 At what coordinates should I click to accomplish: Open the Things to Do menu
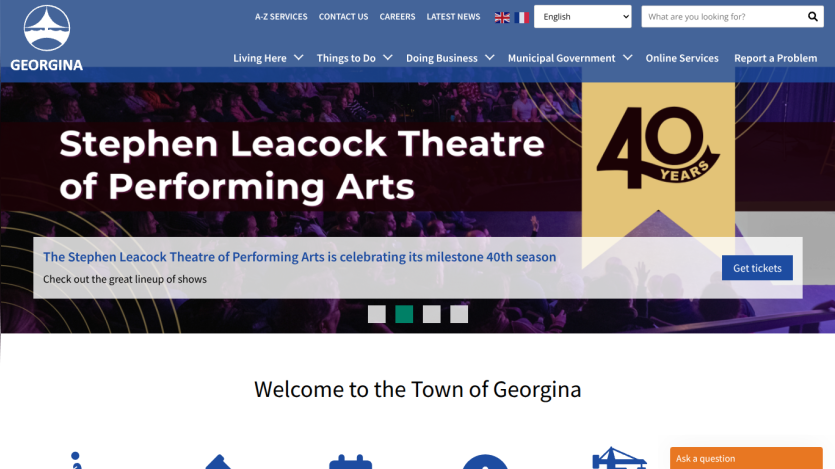(x=346, y=58)
